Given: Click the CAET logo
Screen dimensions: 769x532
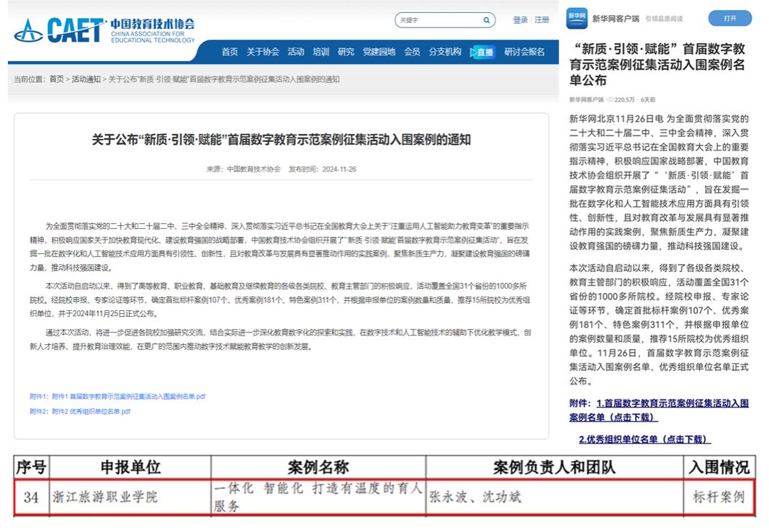Looking at the screenshot, I should click(x=104, y=30).
